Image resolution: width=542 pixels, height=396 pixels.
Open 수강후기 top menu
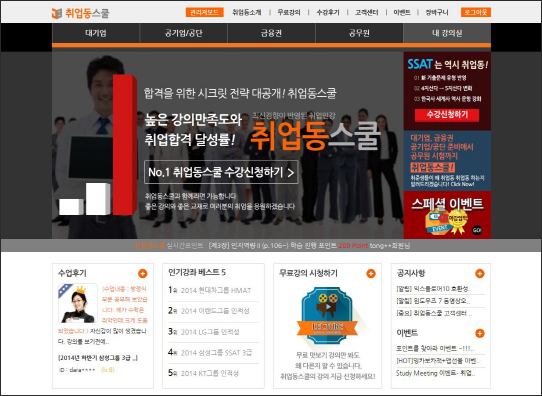click(328, 12)
